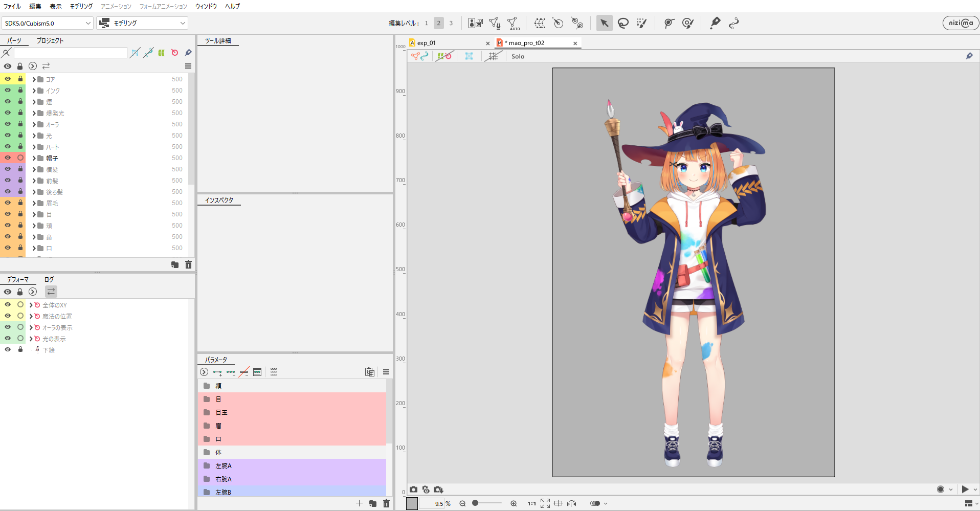Viewport: 980px width, 511px height.
Task: Click the canvas zoom slider handle
Action: [x=475, y=503]
